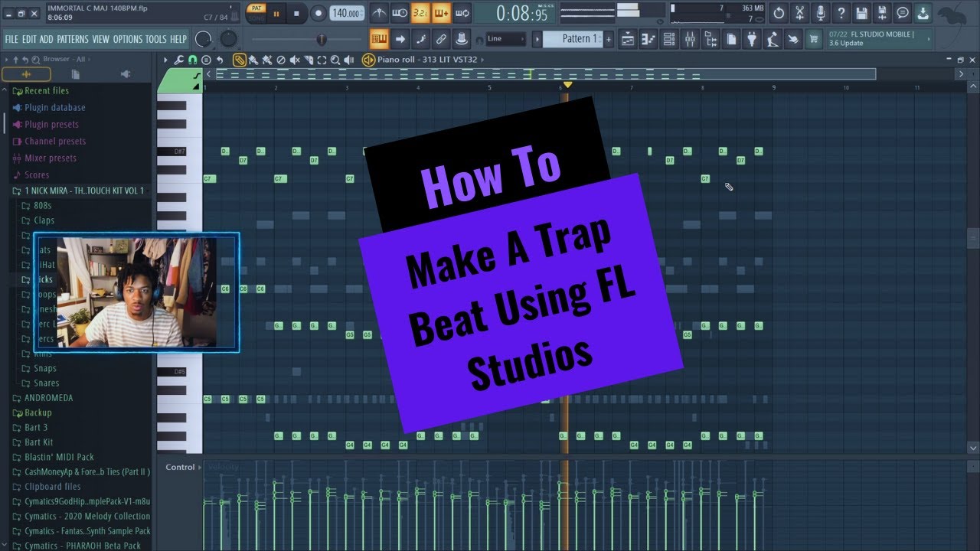Toggle the countdown before recording button
The image size is (980, 551).
point(420,13)
